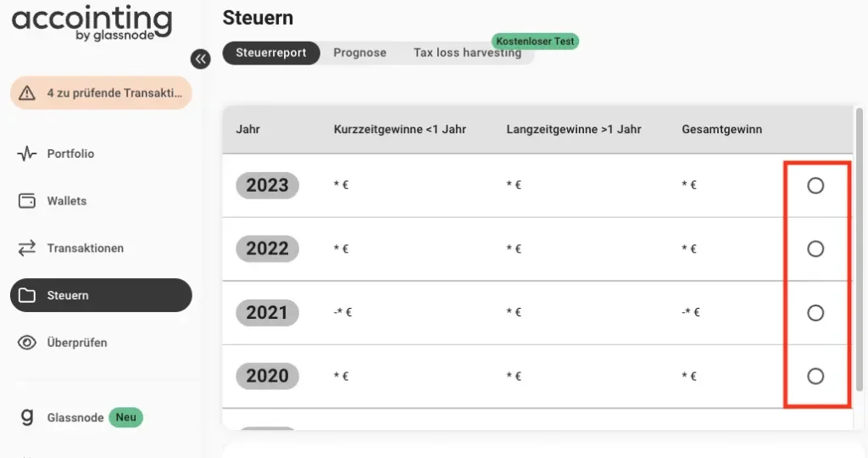
Task: Click the Wallets icon in sidebar
Action: tap(27, 201)
